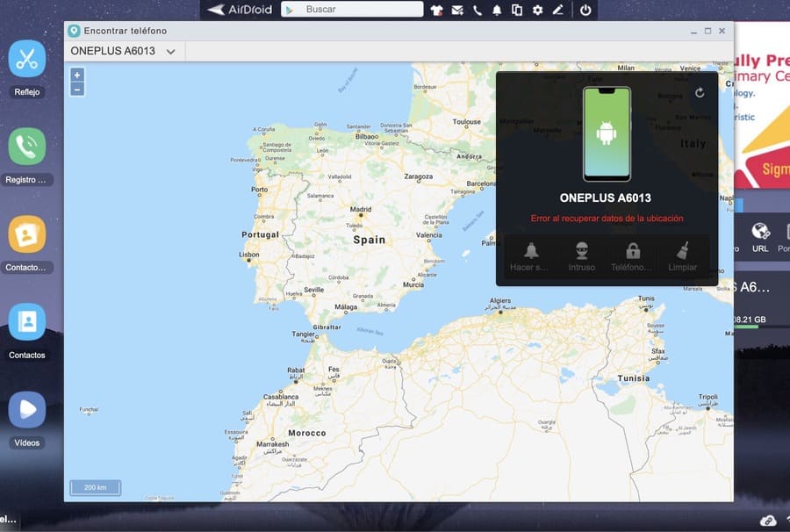Click Zaragoza on the map
Viewport: 790px width, 532px height.
coord(418,176)
